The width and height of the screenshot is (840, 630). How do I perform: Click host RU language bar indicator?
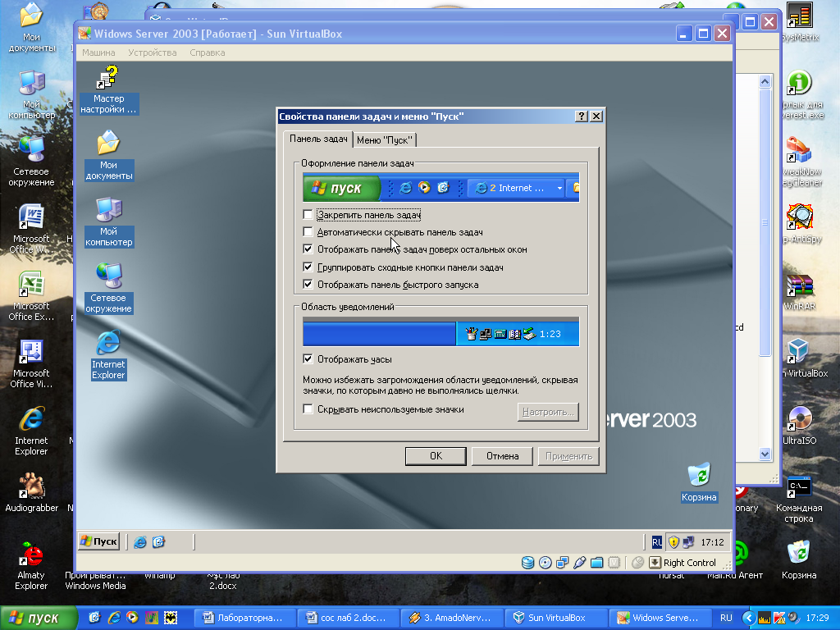726,618
